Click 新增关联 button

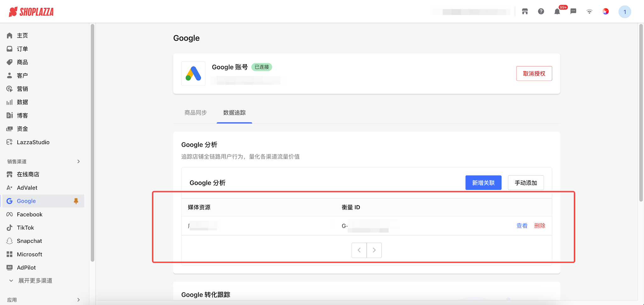click(x=483, y=183)
